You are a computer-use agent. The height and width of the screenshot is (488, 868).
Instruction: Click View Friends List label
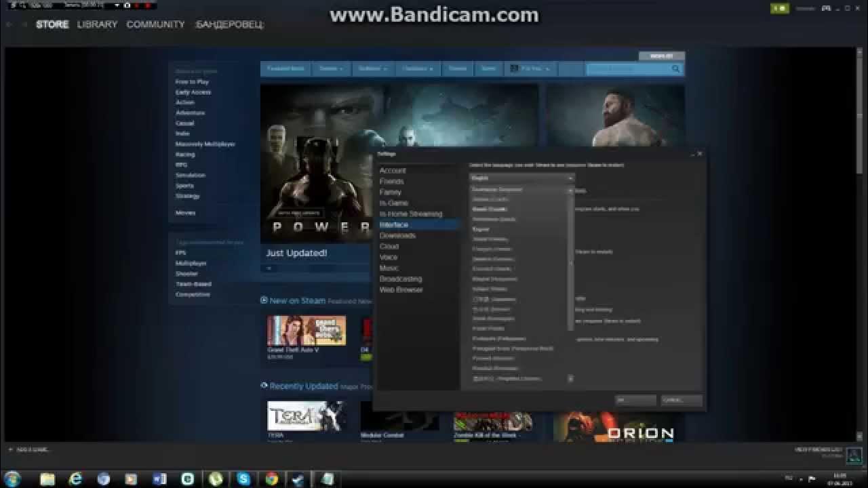(x=818, y=450)
